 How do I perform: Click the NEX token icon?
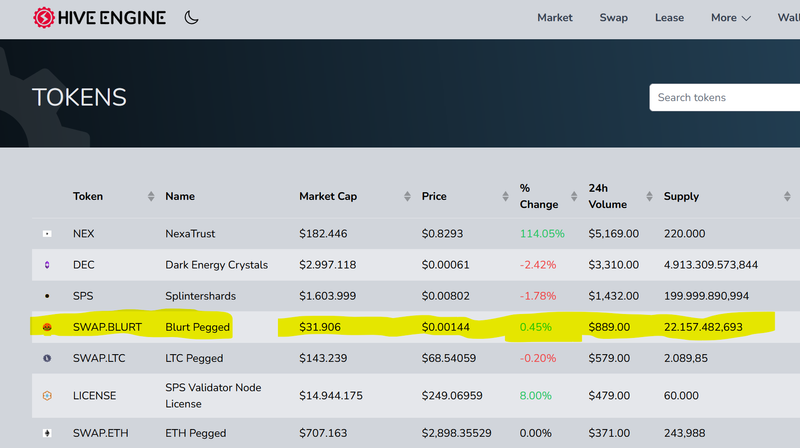[x=47, y=234]
